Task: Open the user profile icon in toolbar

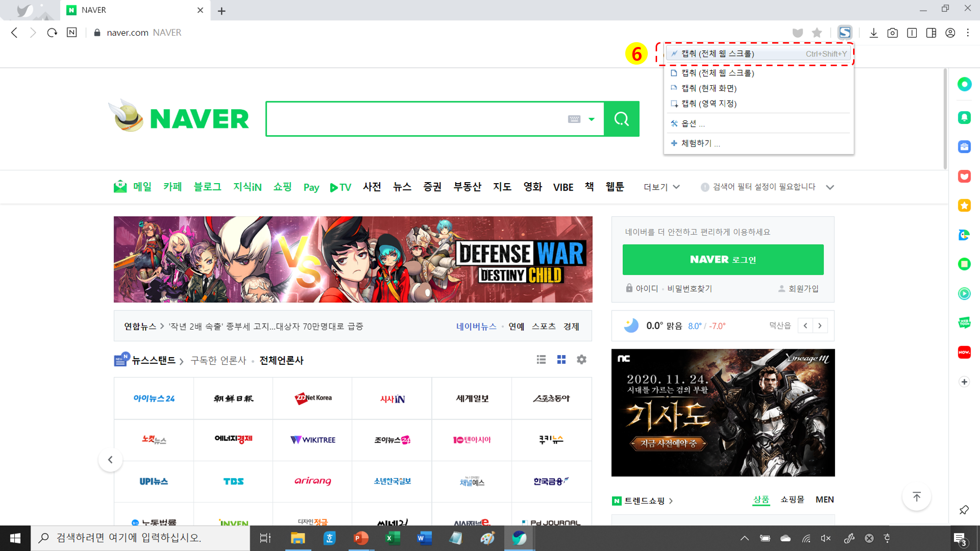Action: (x=950, y=33)
